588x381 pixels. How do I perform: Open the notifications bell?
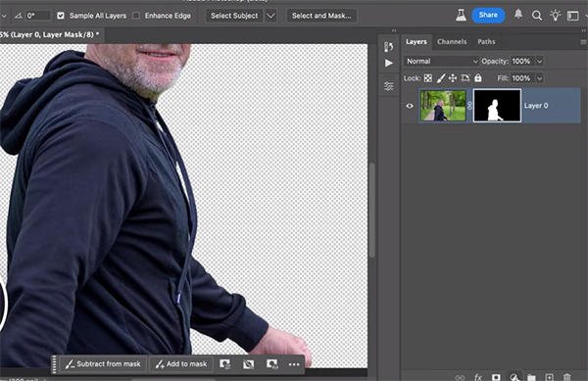click(518, 15)
